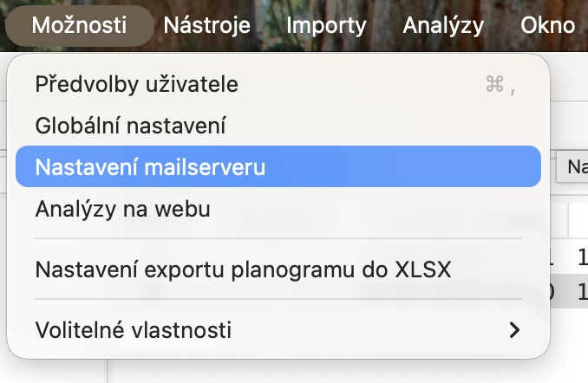Click empty white area below the dropdown menu
The width and height of the screenshot is (588, 383).
[x=337, y=372]
